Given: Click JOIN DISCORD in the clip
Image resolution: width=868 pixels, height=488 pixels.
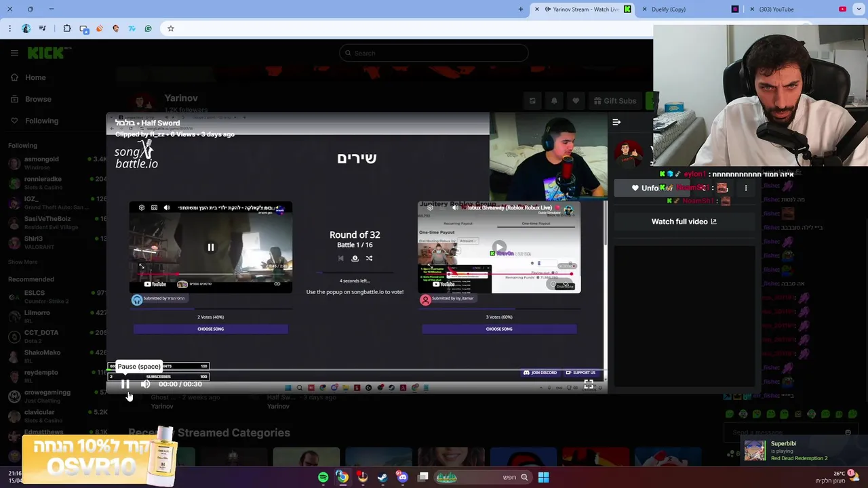Looking at the screenshot, I should tap(540, 373).
